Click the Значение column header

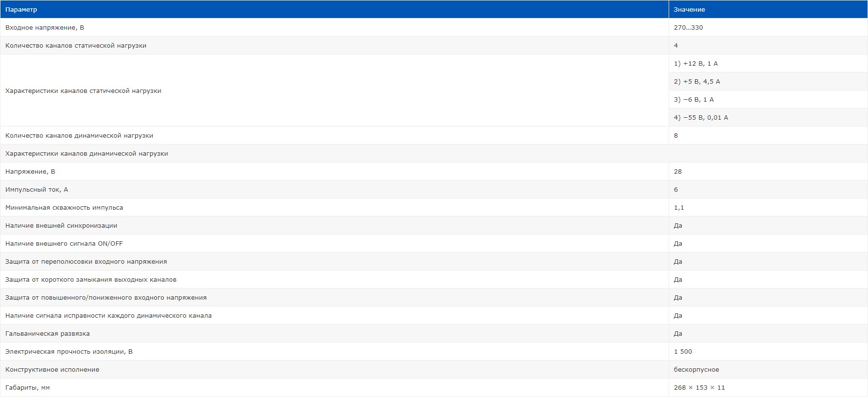tap(689, 10)
